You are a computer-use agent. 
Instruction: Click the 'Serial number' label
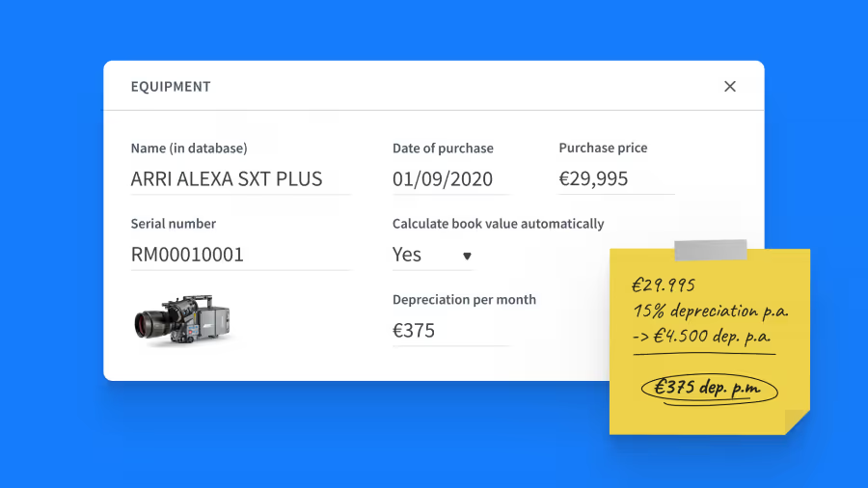tap(174, 224)
